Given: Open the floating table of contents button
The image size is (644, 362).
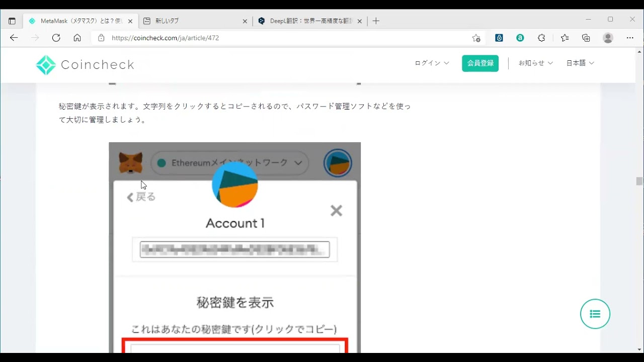Looking at the screenshot, I should coord(595,314).
